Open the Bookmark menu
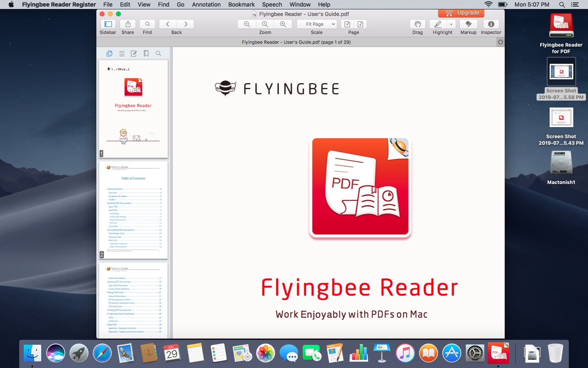This screenshot has height=368, width=588. pyautogui.click(x=241, y=4)
